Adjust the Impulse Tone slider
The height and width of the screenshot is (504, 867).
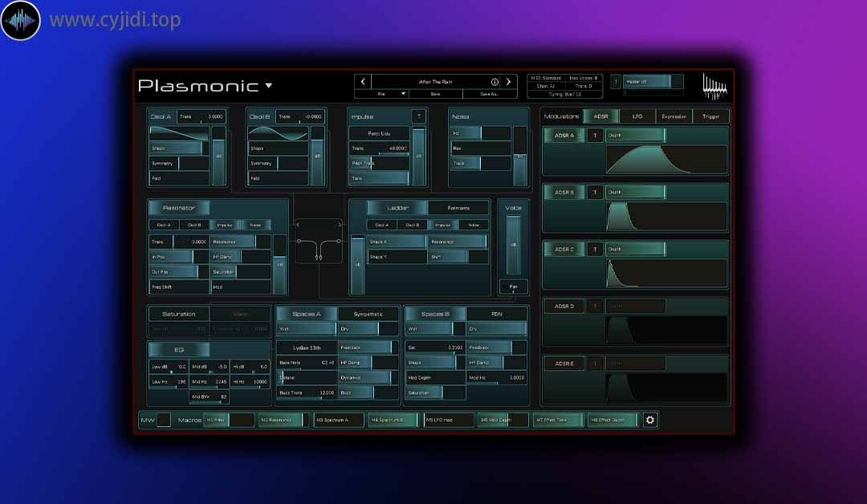379,178
